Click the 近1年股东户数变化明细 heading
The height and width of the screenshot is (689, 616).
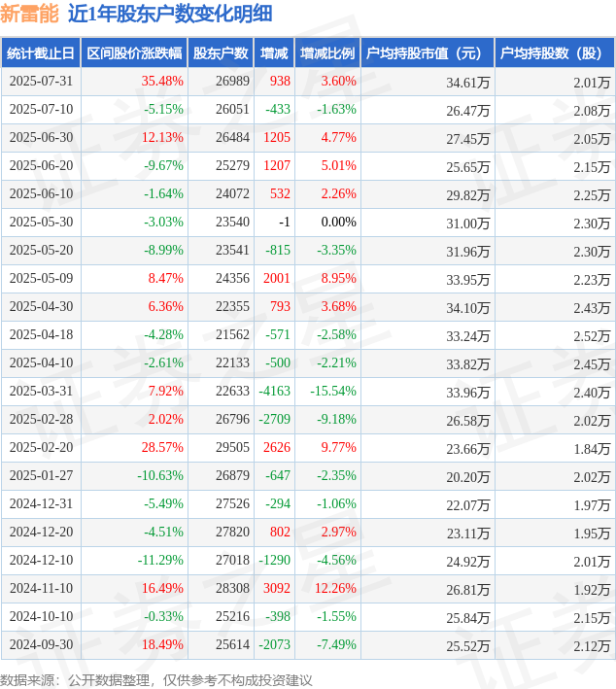pos(170,14)
